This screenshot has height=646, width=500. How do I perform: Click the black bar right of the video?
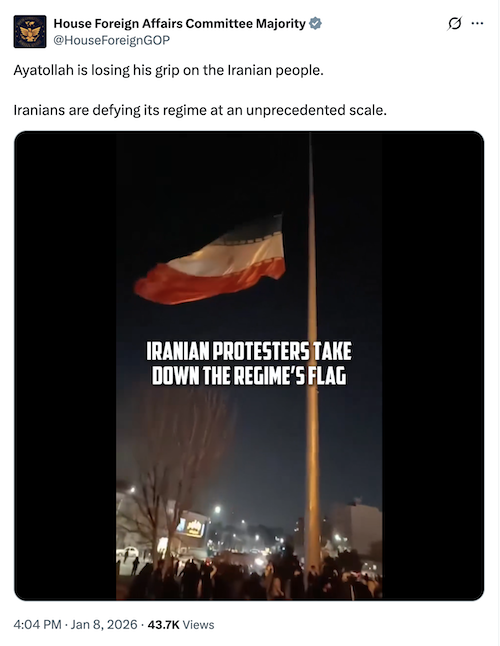(x=432, y=366)
